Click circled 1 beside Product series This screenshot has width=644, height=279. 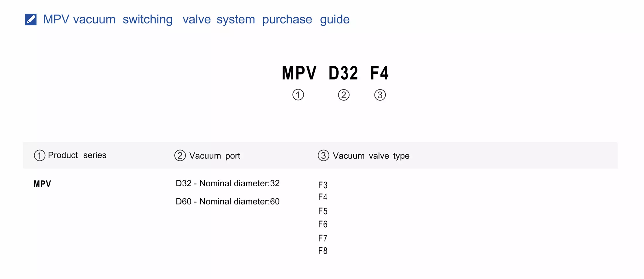(40, 155)
